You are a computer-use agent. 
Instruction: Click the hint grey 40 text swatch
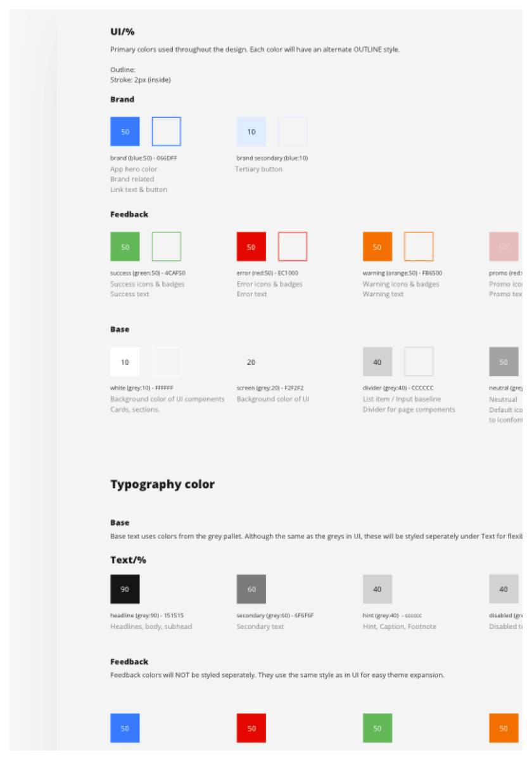(377, 589)
